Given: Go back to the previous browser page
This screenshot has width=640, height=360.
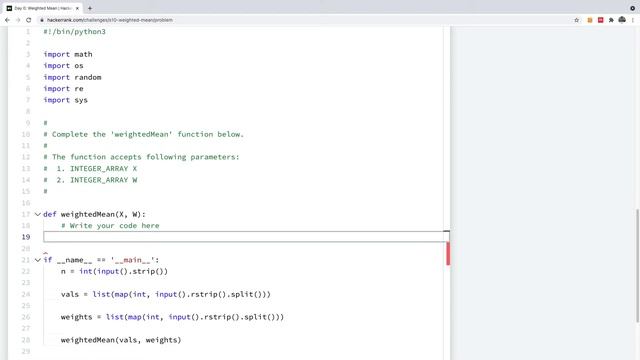Looking at the screenshot, I should click(x=7, y=20).
